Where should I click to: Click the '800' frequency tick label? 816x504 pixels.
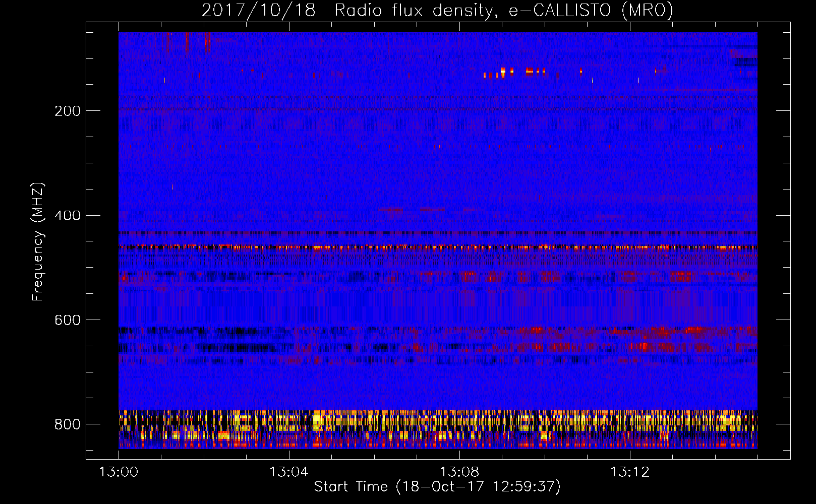(67, 424)
